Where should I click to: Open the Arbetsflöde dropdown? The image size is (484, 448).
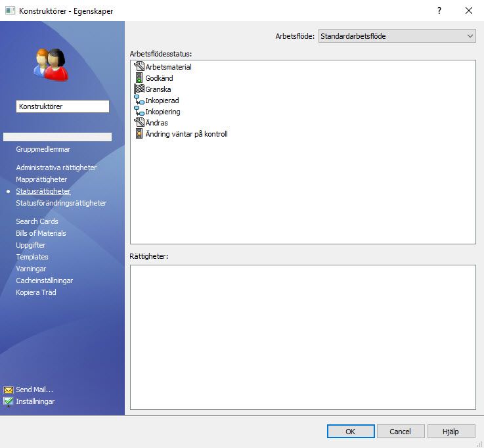[397, 36]
